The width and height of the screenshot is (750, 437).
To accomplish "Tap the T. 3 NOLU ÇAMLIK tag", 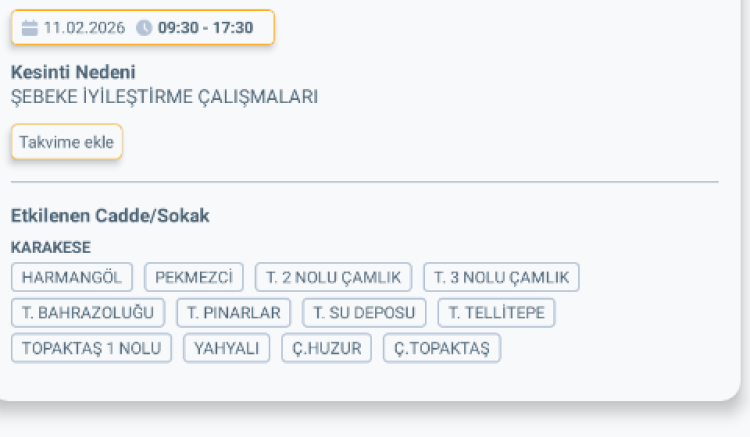I will click(501, 277).
